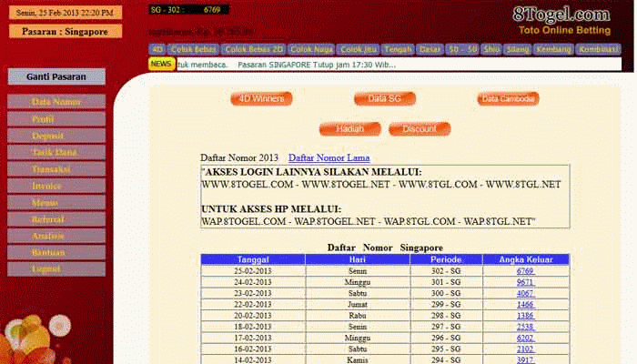Image resolution: width=637 pixels, height=364 pixels.
Task: Open the Profil sidebar item
Action: point(56,119)
